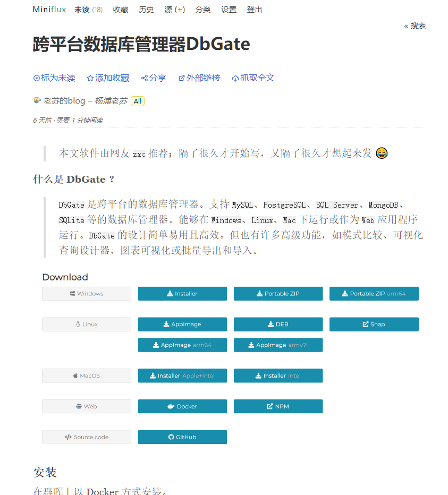Click the 抓取全文 download cloud icon
This screenshot has width=448, height=495.
coord(235,78)
